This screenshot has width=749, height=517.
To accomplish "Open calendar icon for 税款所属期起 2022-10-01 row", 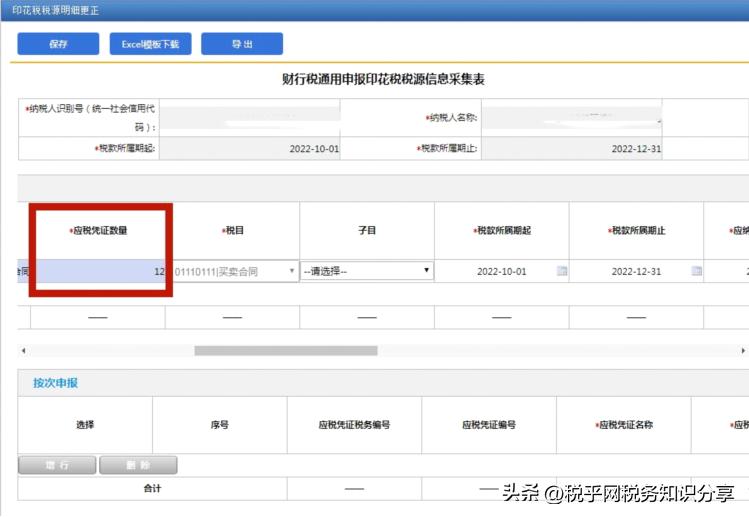I will [562, 271].
